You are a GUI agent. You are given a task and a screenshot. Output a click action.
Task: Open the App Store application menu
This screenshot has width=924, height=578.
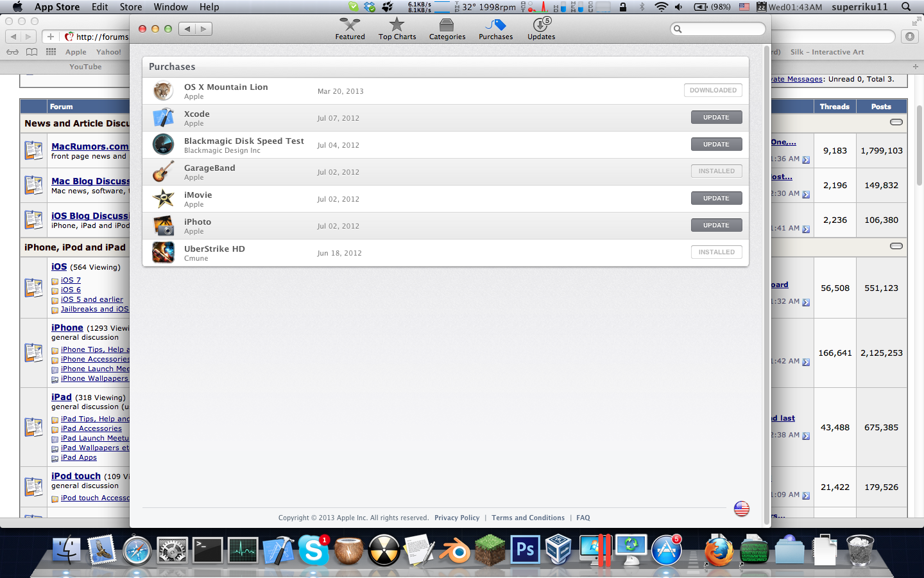pyautogui.click(x=57, y=7)
